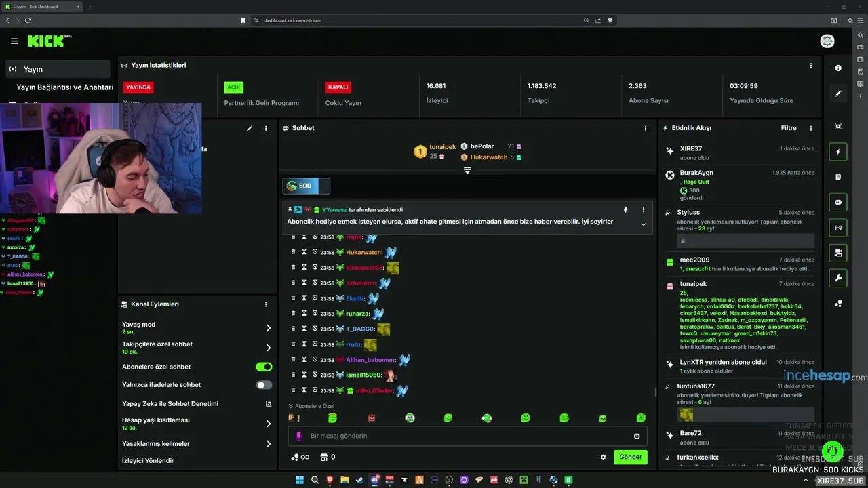Open the shop icon showing 0

point(328,457)
